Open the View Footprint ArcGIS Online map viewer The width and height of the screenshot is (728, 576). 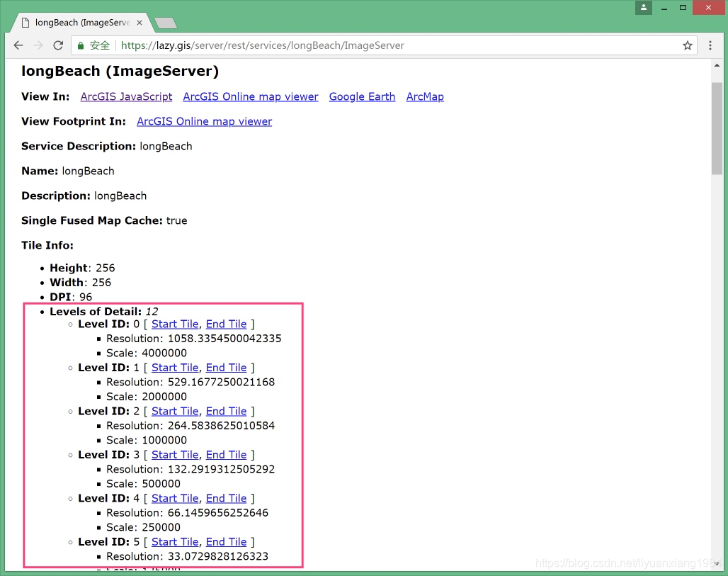tap(204, 121)
